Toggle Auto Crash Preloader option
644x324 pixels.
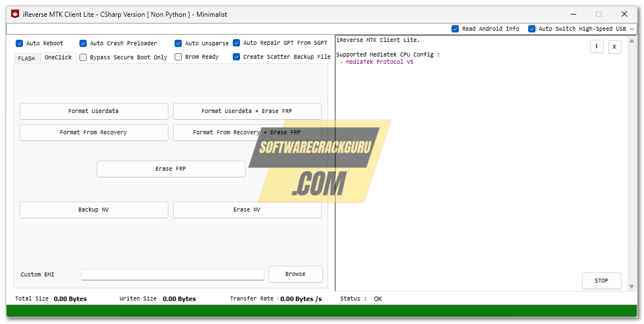tap(83, 43)
